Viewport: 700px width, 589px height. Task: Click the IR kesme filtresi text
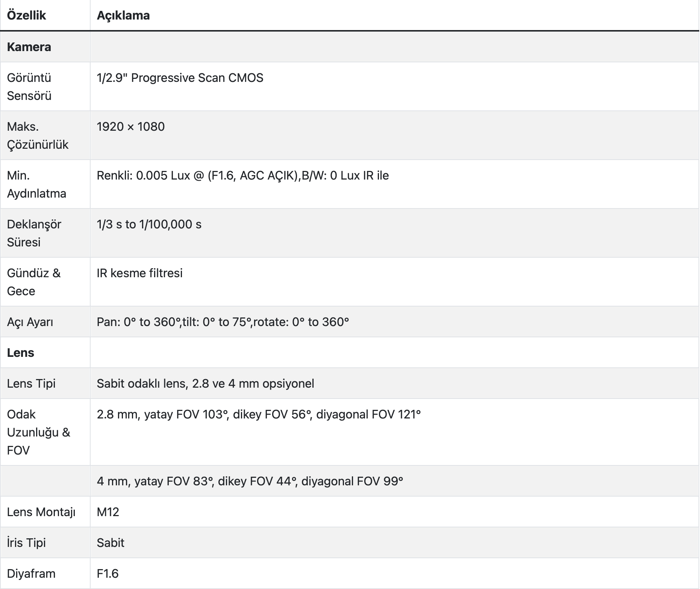139,273
